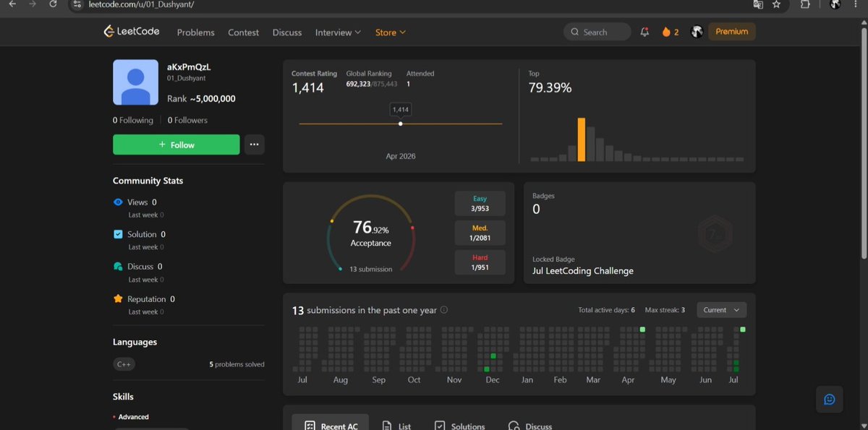Bookmark this page with the star icon
The width and height of the screenshot is (868, 430).
(x=776, y=4)
